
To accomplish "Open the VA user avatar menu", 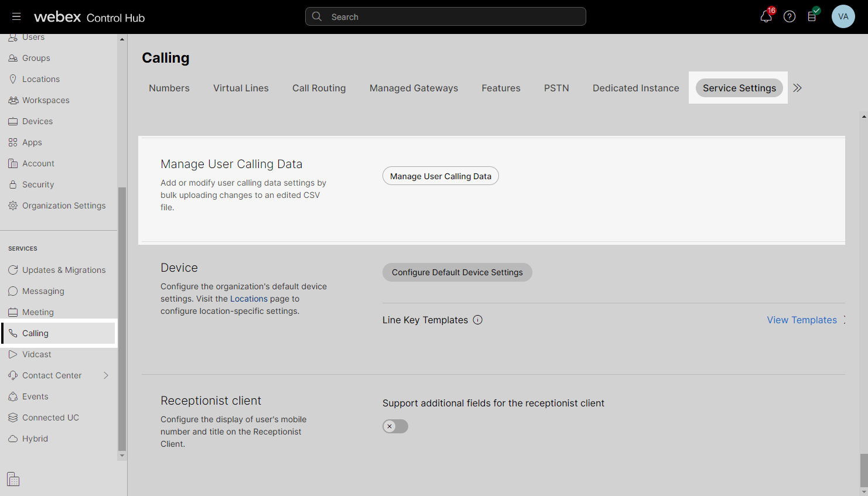I will click(x=843, y=16).
